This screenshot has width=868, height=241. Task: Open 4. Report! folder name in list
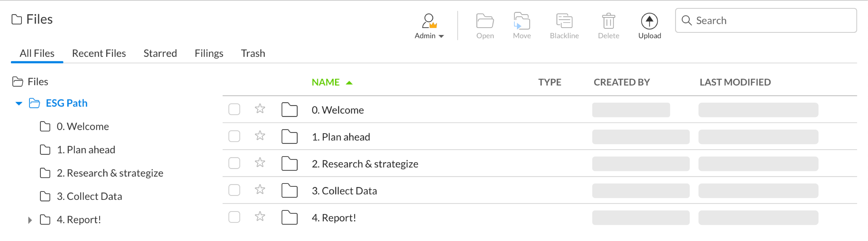pyautogui.click(x=334, y=218)
